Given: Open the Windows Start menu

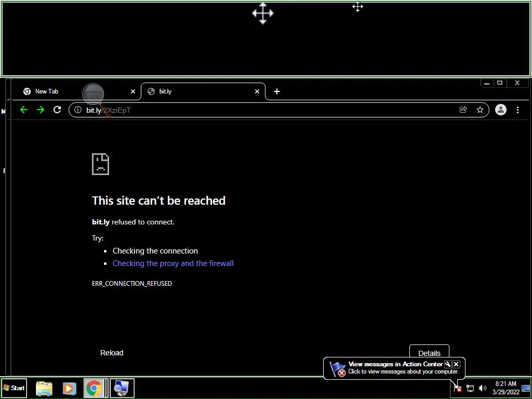Looking at the screenshot, I should click(14, 388).
